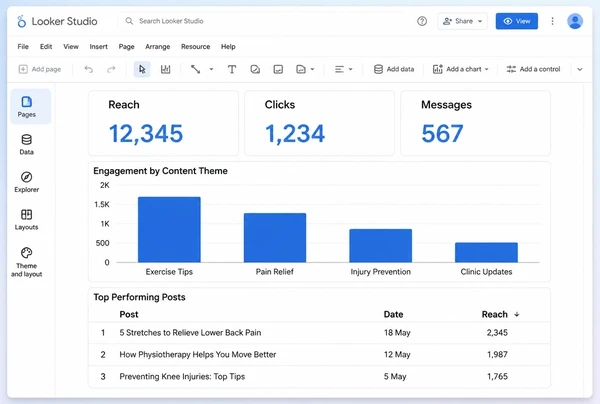
Task: Open the Share dropdown
Action: (462, 21)
